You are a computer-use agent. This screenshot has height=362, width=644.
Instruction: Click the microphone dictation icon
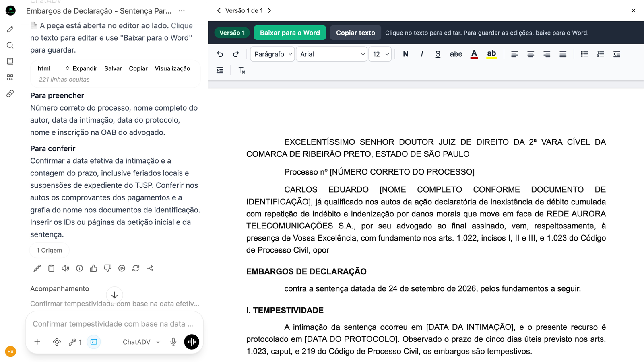point(173,342)
